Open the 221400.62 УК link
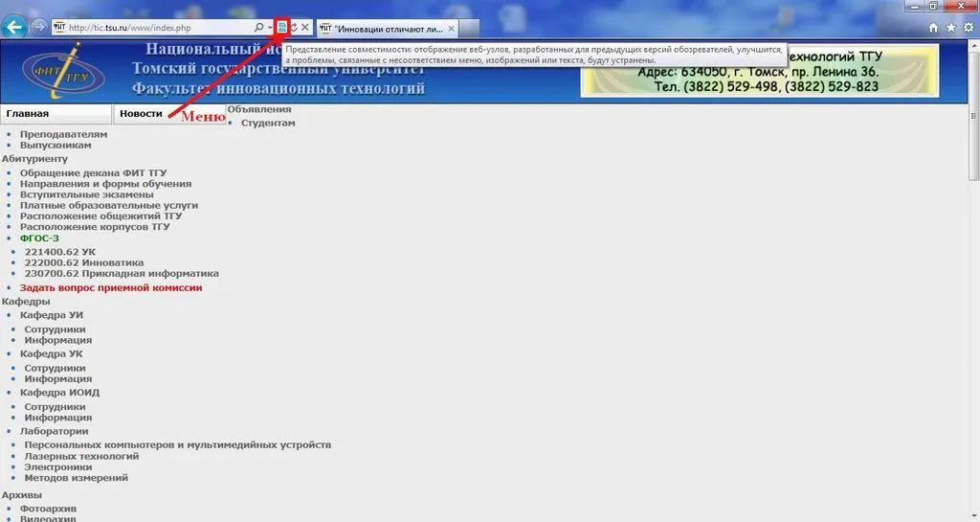This screenshot has width=980, height=522. [x=60, y=252]
